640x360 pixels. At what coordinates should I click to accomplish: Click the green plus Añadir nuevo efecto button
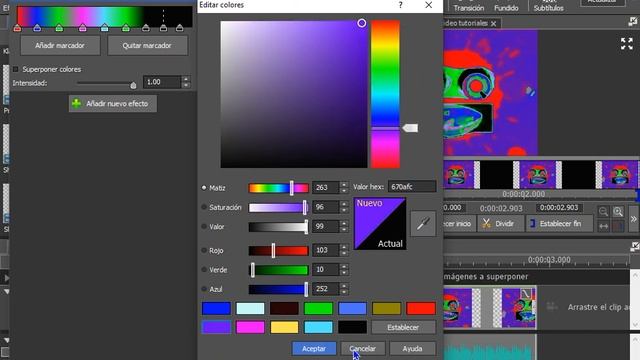[113, 104]
